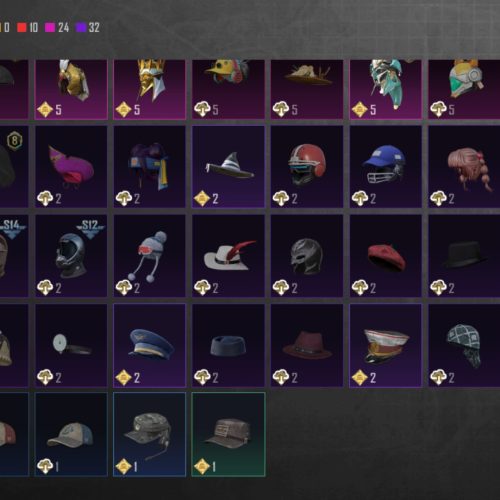The width and height of the screenshot is (500, 500).
Task: Click the gold coin icon on witch hat
Action: tap(201, 199)
